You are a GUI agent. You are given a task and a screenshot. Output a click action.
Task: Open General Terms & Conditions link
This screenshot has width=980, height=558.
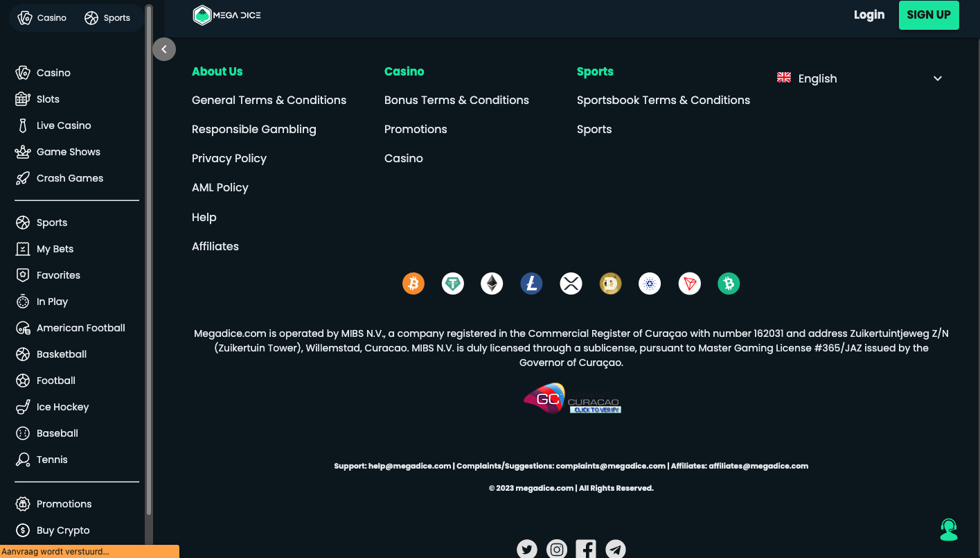click(x=269, y=100)
